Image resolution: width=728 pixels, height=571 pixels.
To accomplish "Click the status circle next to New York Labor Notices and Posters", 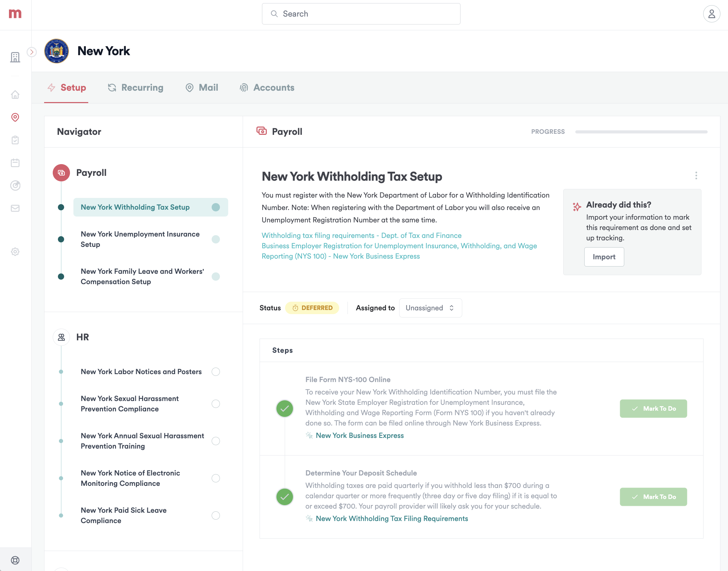I will coord(215,372).
